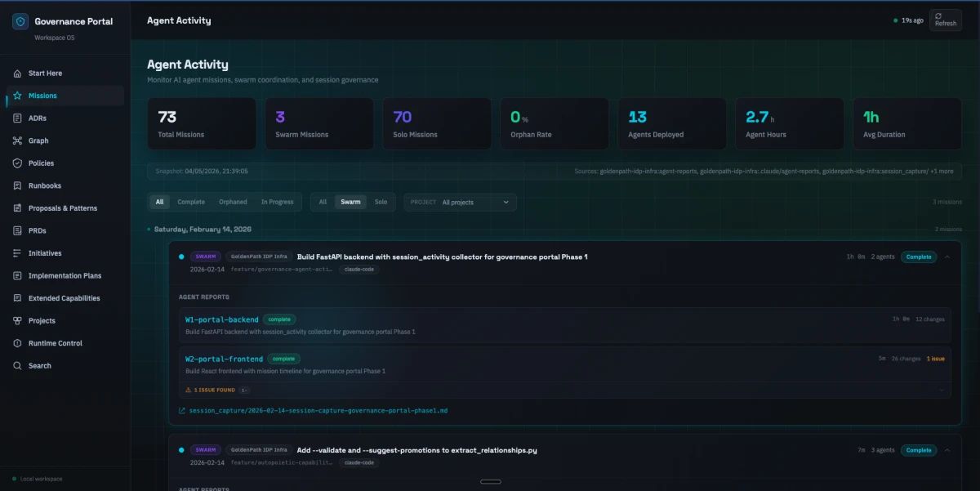Click the refresh arrows icon

pyautogui.click(x=939, y=16)
